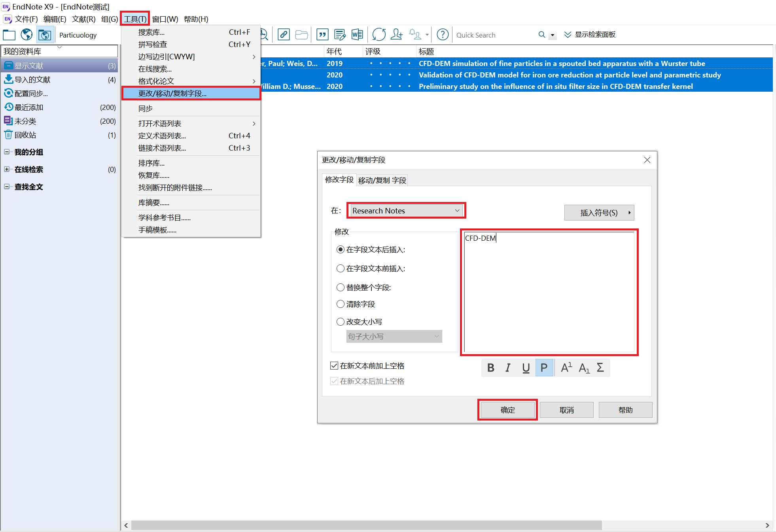776x532 pixels.
Task: Switch to the 移动/复制 字段 tab
Action: click(382, 180)
